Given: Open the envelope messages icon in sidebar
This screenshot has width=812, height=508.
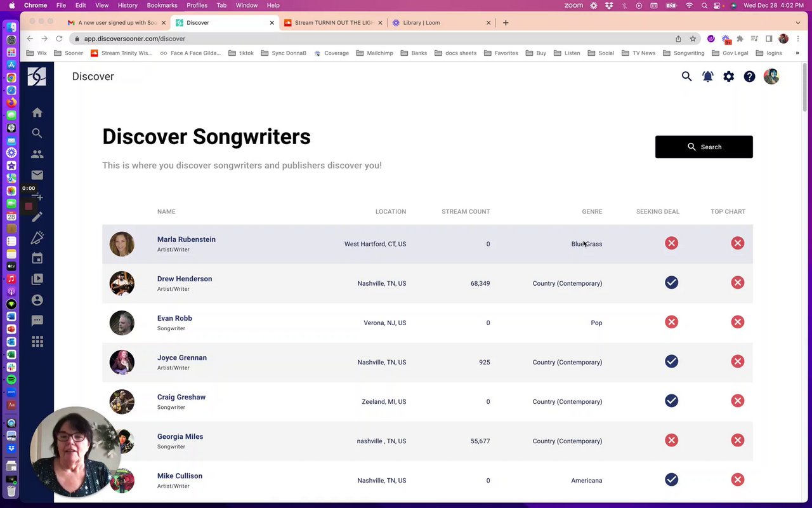Looking at the screenshot, I should [37, 175].
